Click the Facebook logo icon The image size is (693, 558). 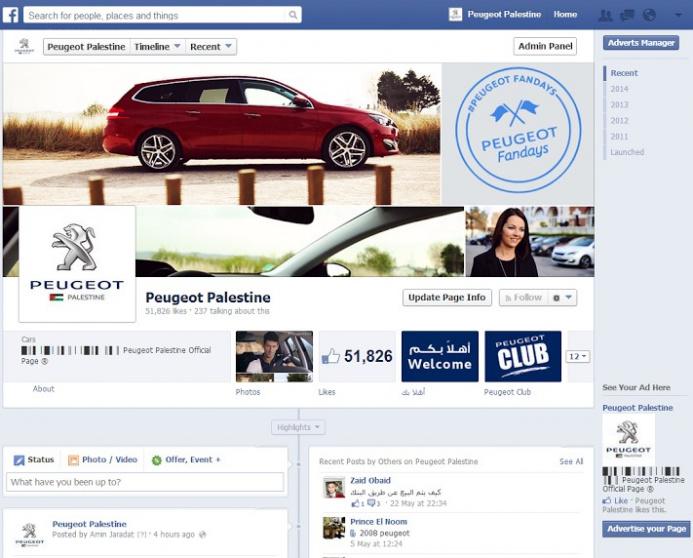click(11, 15)
